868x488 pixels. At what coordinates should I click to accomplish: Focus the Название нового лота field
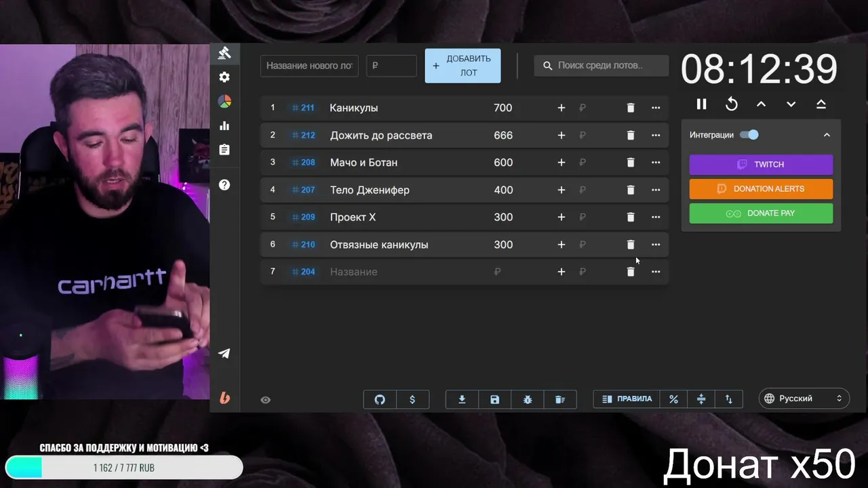click(x=309, y=66)
